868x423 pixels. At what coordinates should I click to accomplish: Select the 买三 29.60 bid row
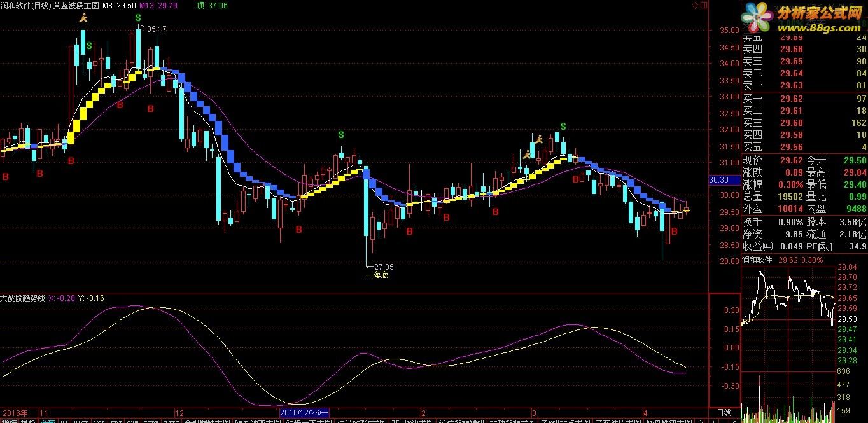[804, 123]
